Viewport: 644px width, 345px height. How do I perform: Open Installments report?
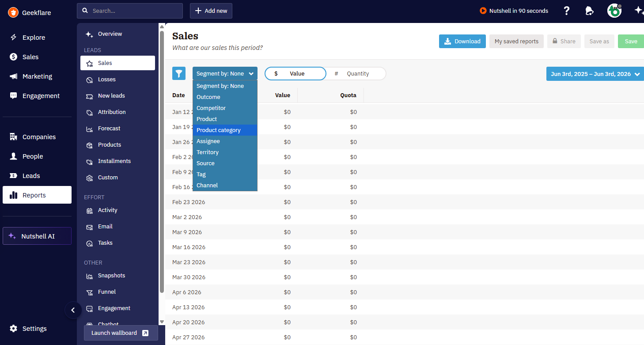pyautogui.click(x=117, y=161)
